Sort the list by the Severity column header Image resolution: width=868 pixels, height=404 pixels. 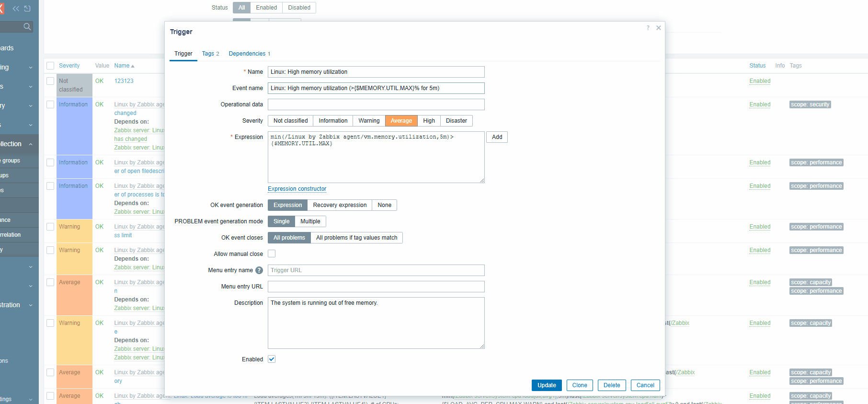[x=69, y=66]
